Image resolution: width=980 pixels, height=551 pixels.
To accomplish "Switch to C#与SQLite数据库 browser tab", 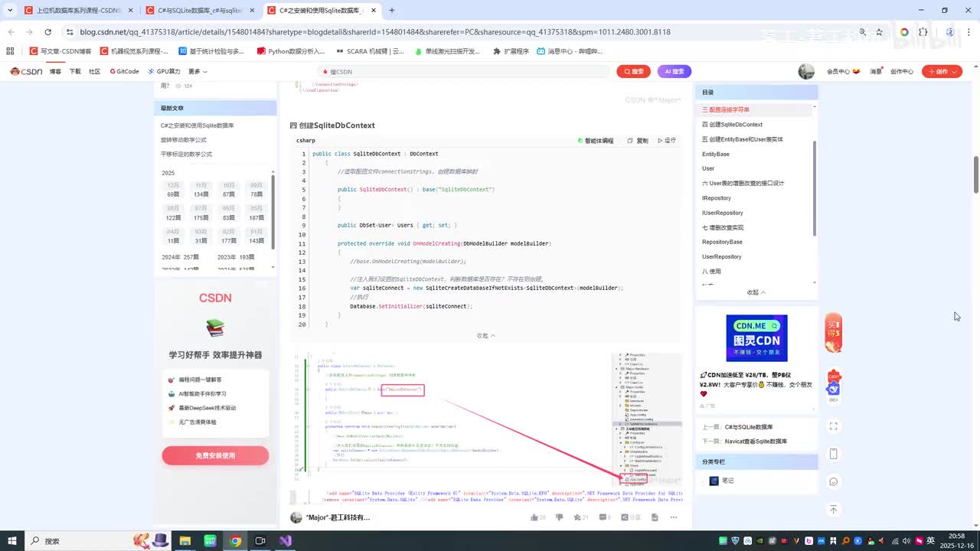I will [201, 11].
